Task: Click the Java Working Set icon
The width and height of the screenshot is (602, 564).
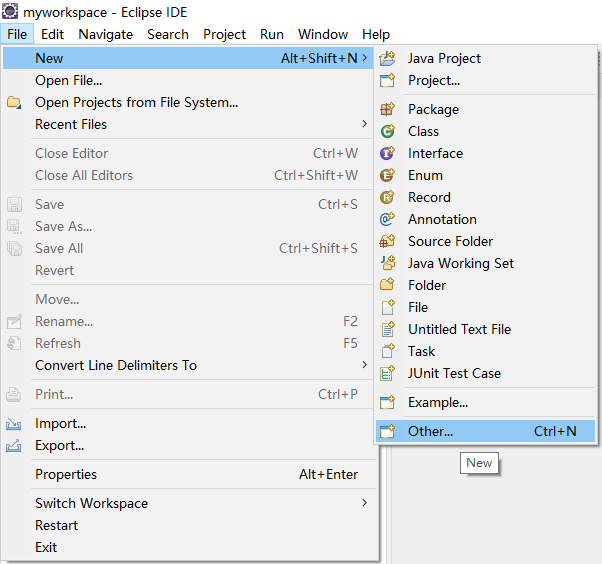Action: pyautogui.click(x=387, y=263)
